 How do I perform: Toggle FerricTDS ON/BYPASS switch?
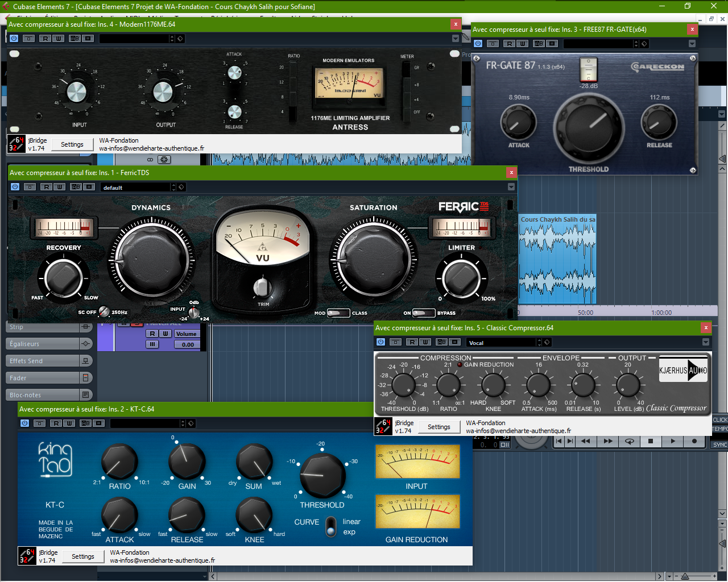(424, 313)
